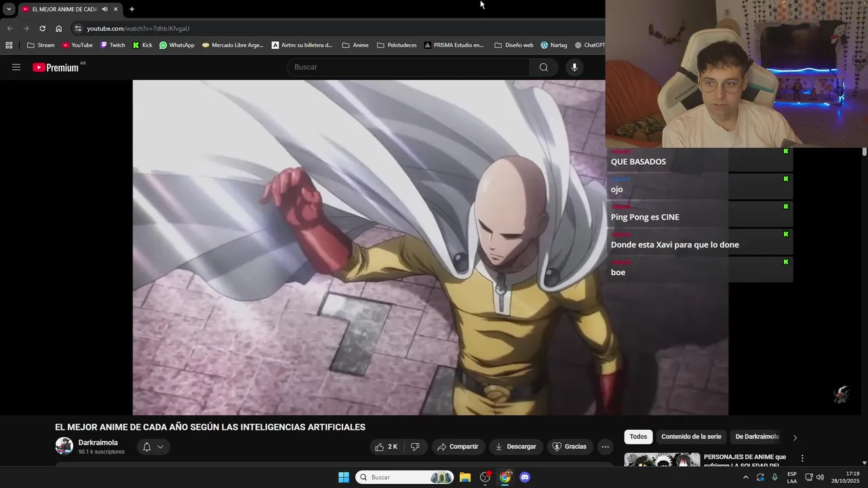This screenshot has width=868, height=488.
Task: Select Contenido de la serie chip
Action: coord(691,437)
